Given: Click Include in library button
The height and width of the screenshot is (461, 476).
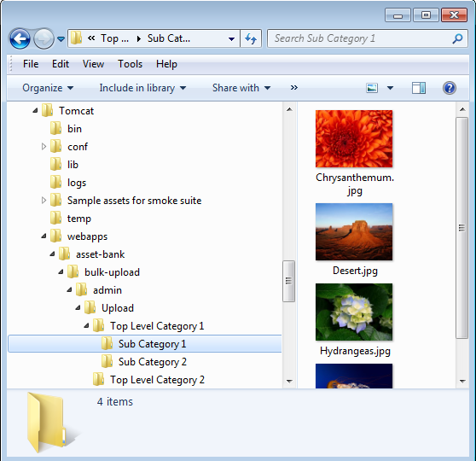Looking at the screenshot, I should 142,88.
